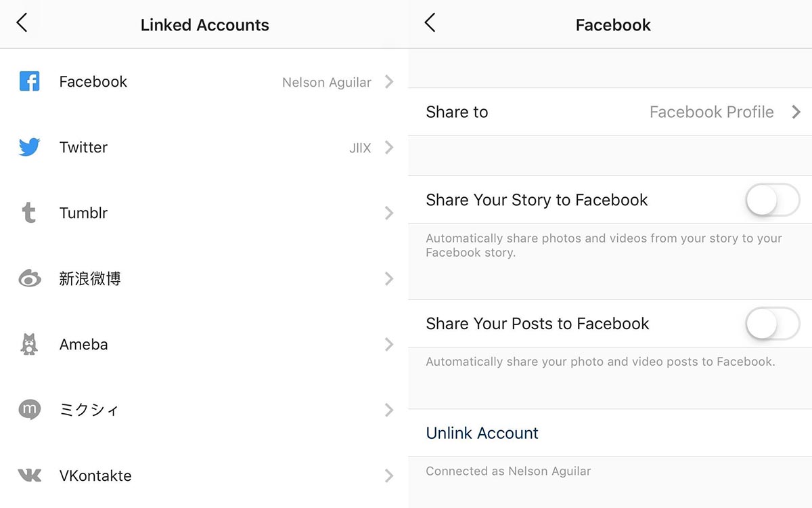Tap the VKontakte logo icon
Image resolution: width=812 pixels, height=508 pixels.
[29, 475]
